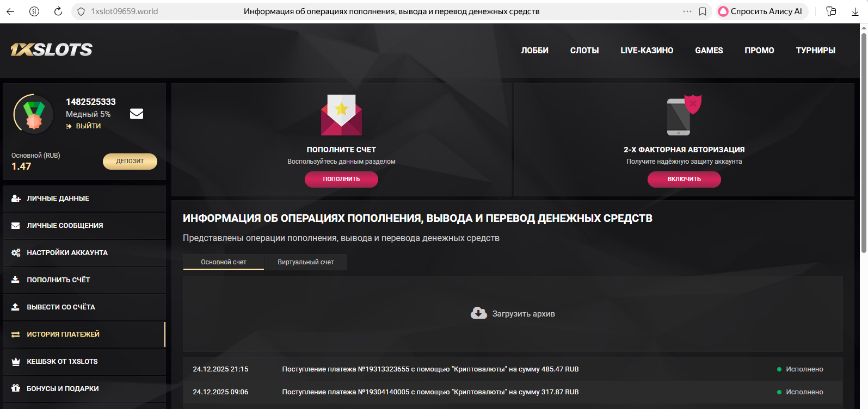868x409 pixels.
Task: Click the gold ДЕПОЗИТ button
Action: [x=130, y=162]
